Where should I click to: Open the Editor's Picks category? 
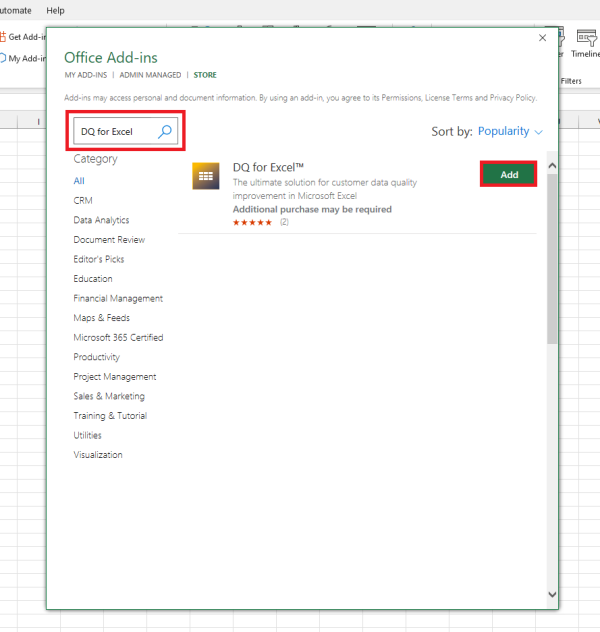click(x=99, y=259)
